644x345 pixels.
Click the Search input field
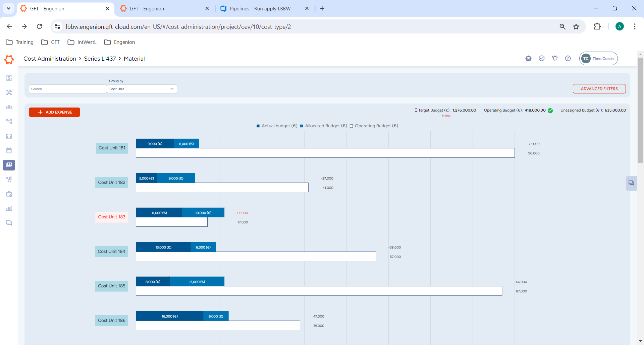coord(68,89)
